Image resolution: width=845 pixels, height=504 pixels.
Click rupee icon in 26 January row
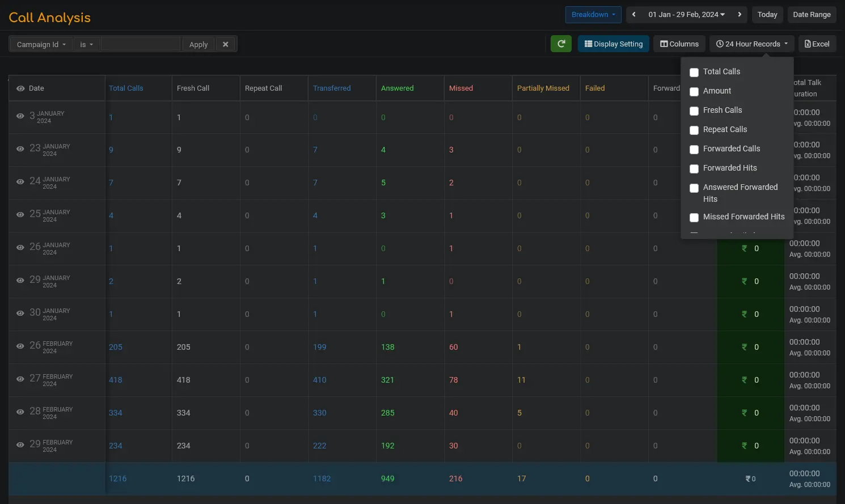click(745, 248)
